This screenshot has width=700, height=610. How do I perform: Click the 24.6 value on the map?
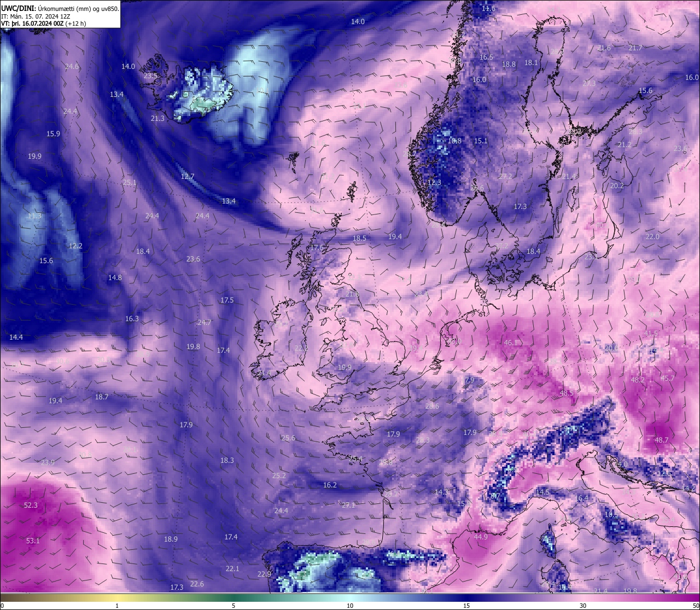coord(72,66)
